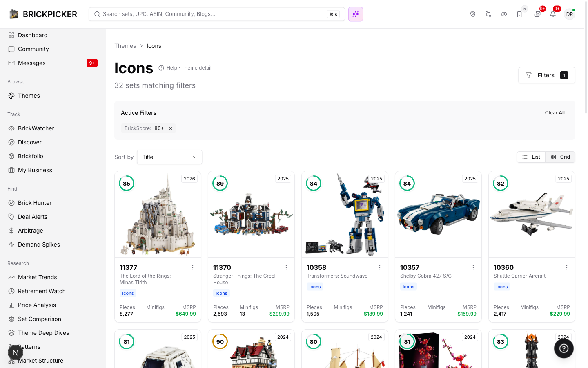Screen dimensions: 588x368
Task: Click the Help · Theme detail link
Action: point(189,68)
